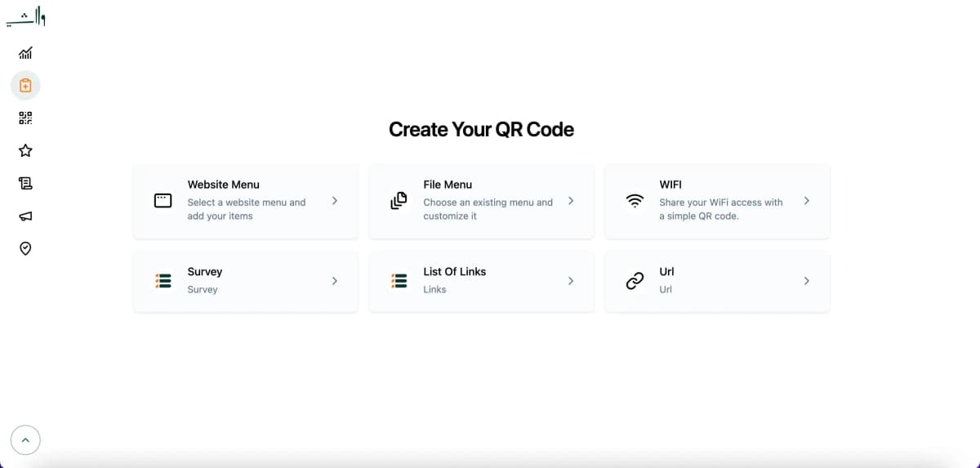
Task: Click the Website Menu chevron arrow
Action: click(x=335, y=201)
